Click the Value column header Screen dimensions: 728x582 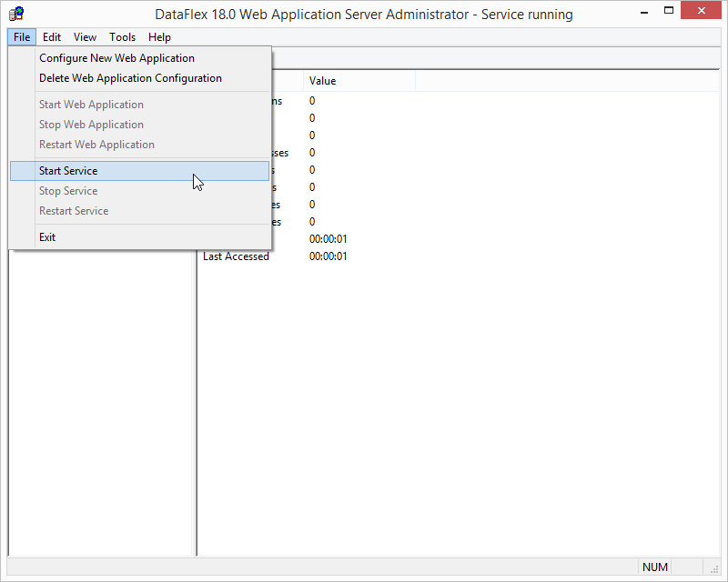(x=359, y=81)
